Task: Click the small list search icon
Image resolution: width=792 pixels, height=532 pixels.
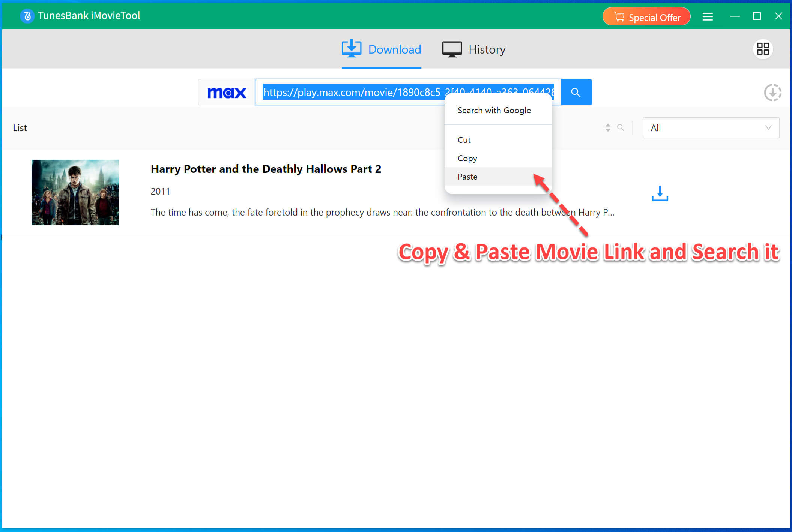Action: coord(621,128)
